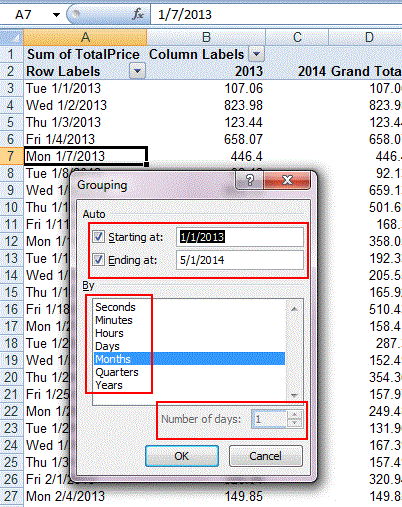402x507 pixels.
Task: Click the Sum of TotalPrice cell
Action: point(85,54)
